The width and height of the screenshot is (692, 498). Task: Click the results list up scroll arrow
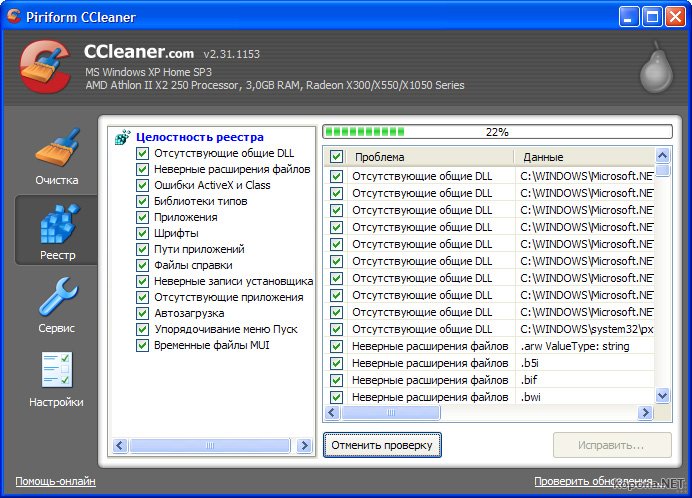pyautogui.click(x=662, y=155)
